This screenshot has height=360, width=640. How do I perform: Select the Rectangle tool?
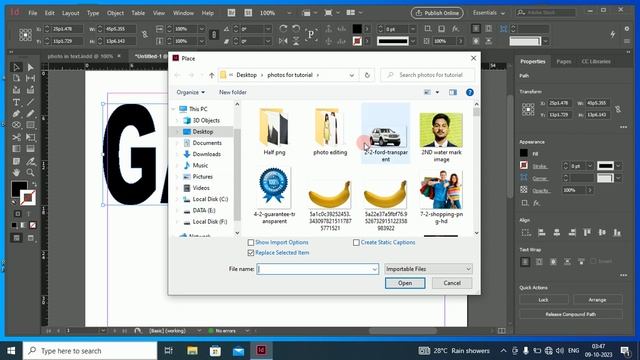coord(31,125)
